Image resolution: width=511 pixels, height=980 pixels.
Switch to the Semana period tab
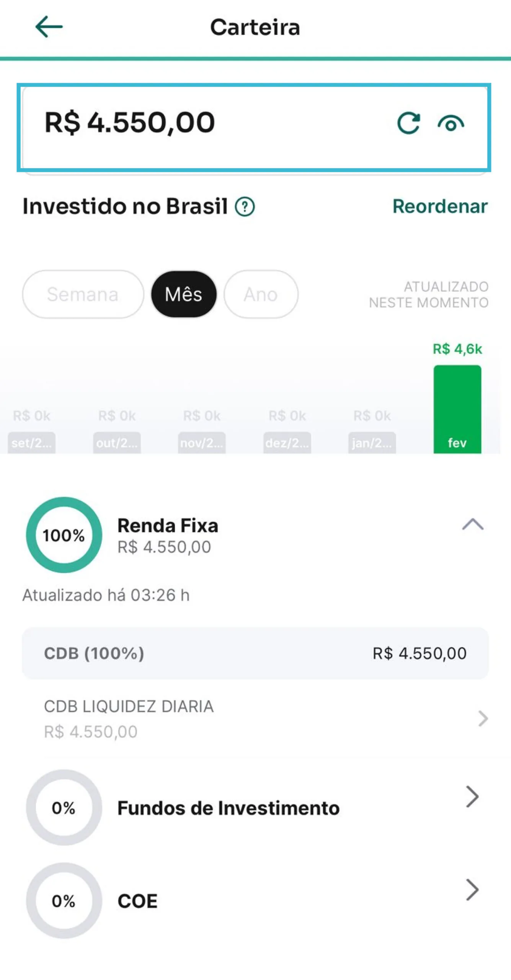(x=83, y=294)
